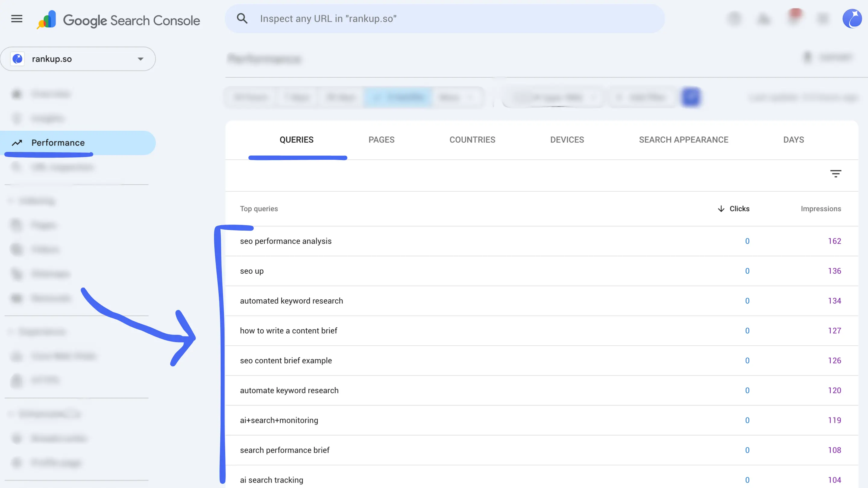Focus the Inspect any URL field

click(445, 19)
